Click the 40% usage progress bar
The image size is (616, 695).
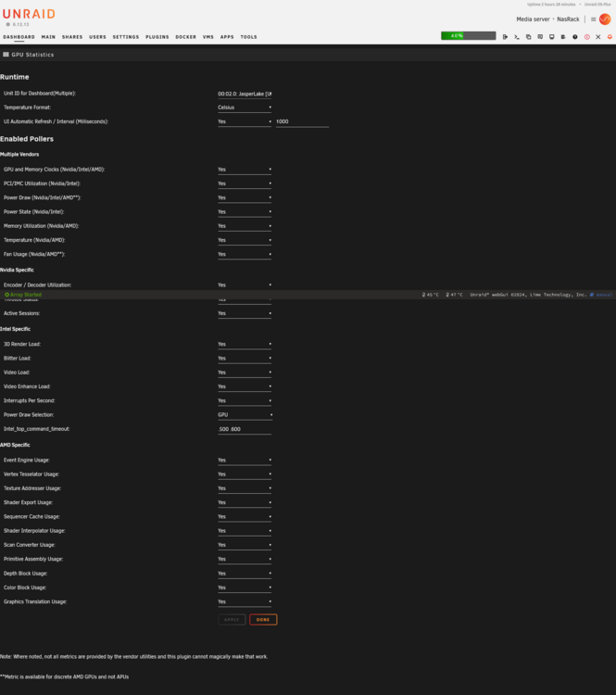coord(469,36)
